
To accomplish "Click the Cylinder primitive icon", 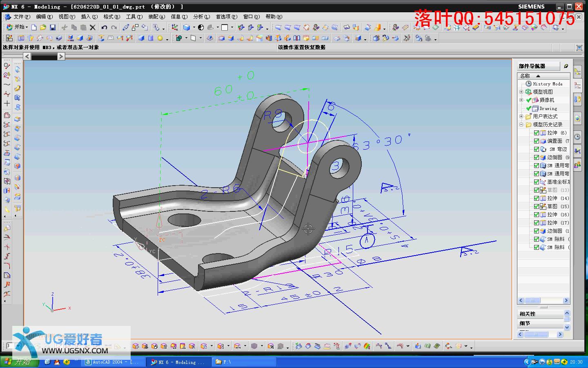I will pyautogui.click(x=151, y=38).
